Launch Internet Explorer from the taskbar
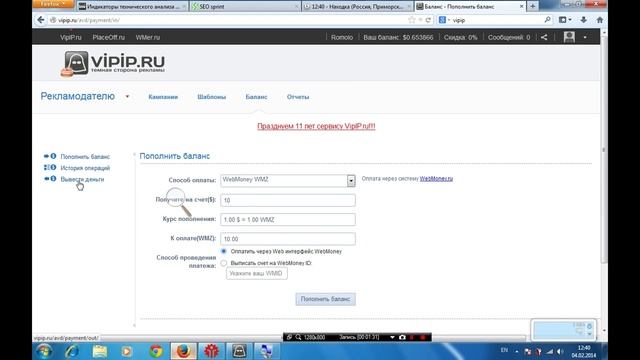The height and width of the screenshot is (360, 640). pos(72,351)
